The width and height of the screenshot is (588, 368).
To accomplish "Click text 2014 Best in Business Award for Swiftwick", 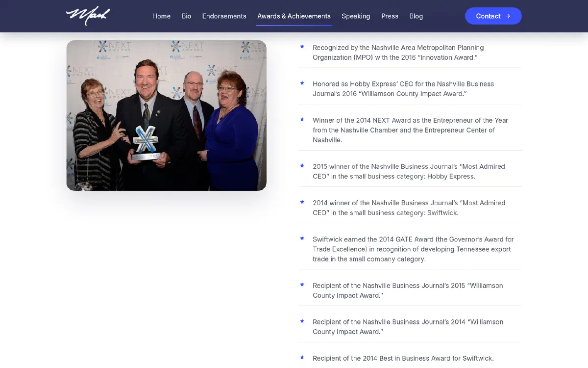I will [x=403, y=358].
